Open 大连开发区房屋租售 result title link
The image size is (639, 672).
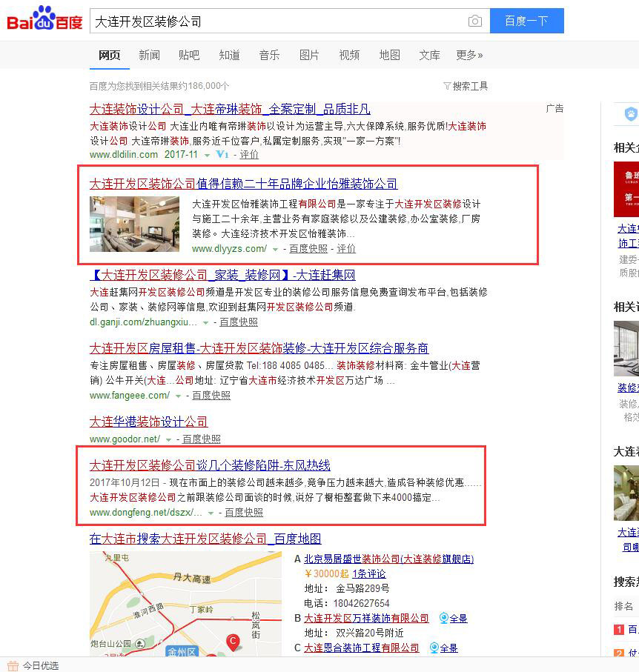259,348
